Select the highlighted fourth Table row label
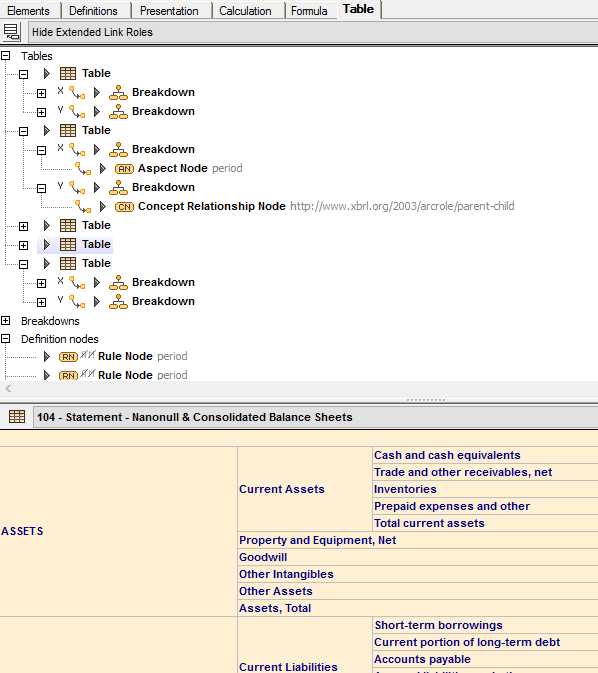 pyautogui.click(x=97, y=244)
